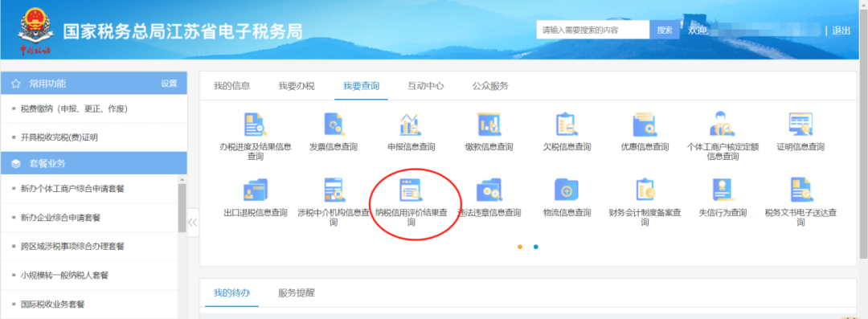Open 优惠信息查询 icon
Image resolution: width=868 pixels, height=319 pixels.
coord(645,125)
